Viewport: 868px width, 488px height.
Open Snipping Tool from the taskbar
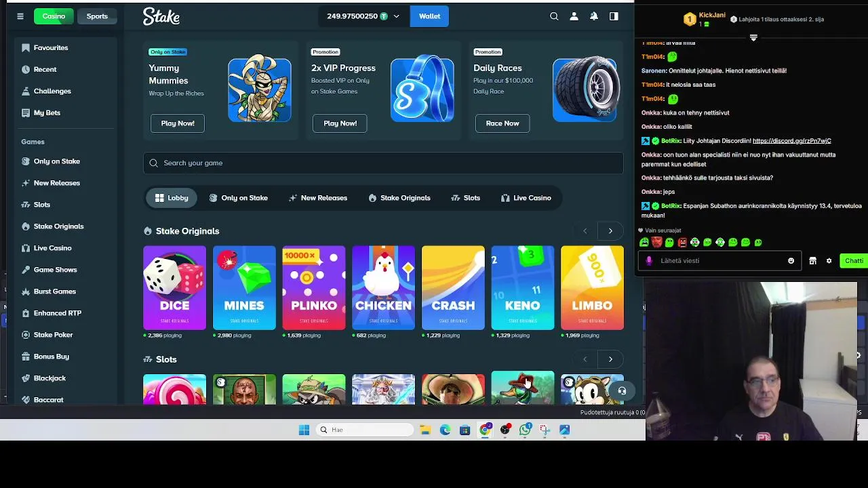[x=545, y=430]
